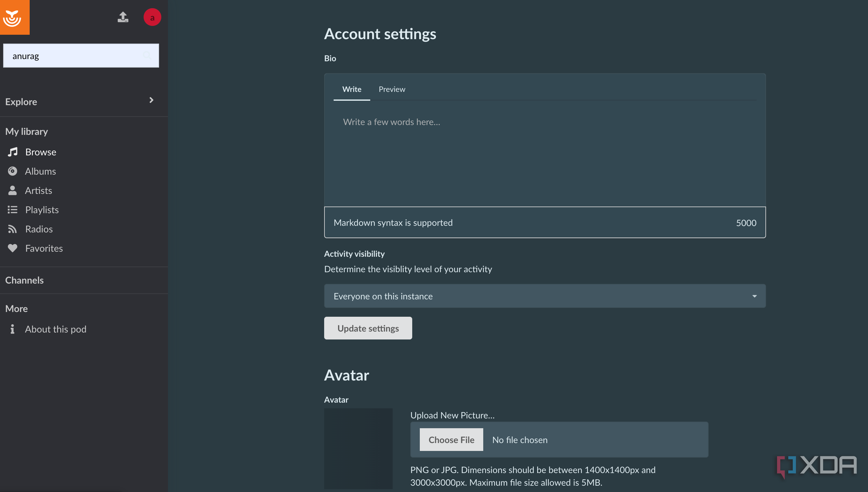Click the 'Upload New Picture...' label
868x492 pixels.
452,415
